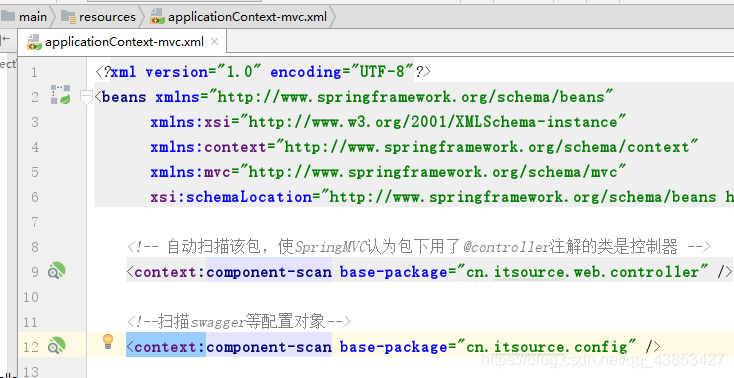Open the intention lightbulb on line 12
734x378 pixels.
[x=108, y=341]
